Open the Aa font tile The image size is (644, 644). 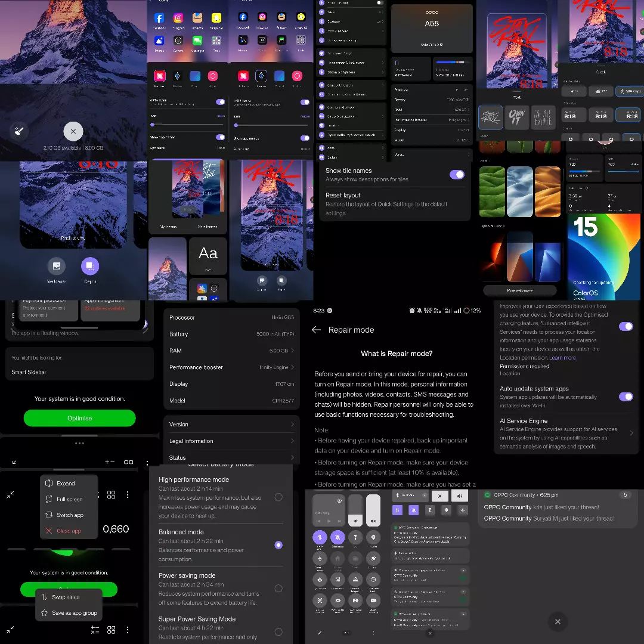(208, 256)
